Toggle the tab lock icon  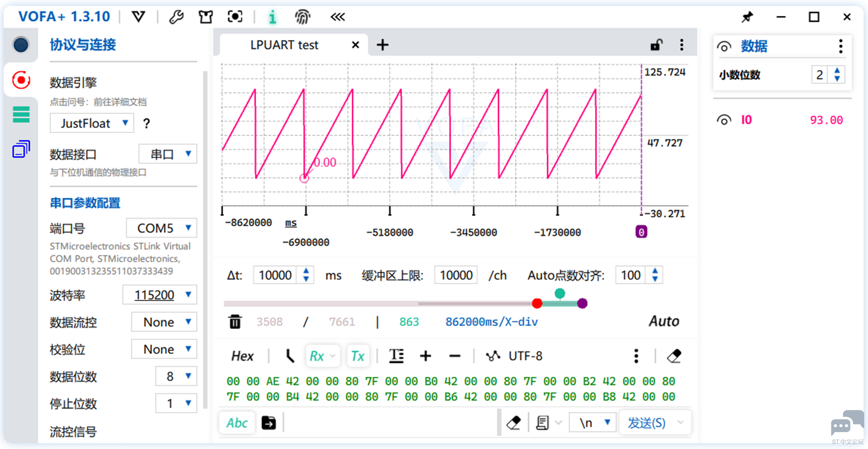click(656, 45)
